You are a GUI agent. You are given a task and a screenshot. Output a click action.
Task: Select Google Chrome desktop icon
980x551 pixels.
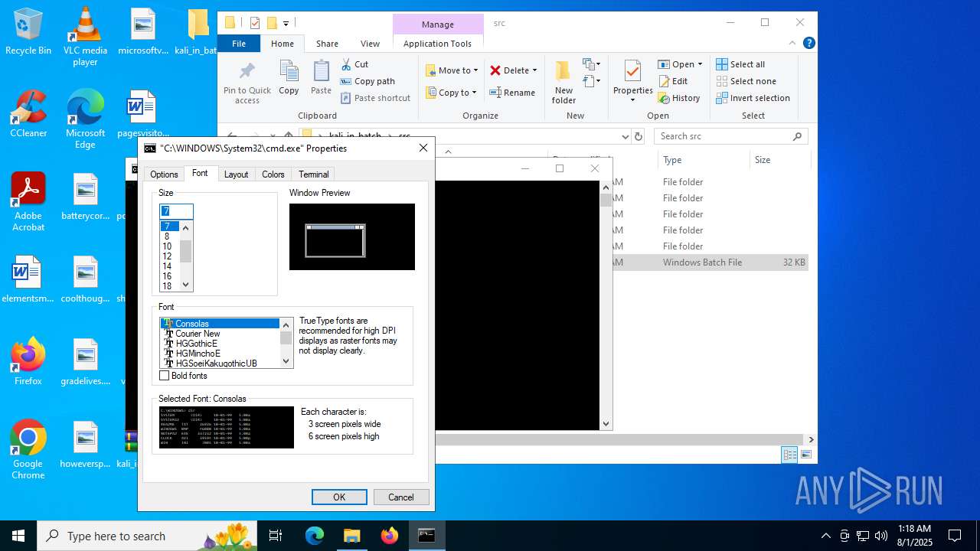28,450
